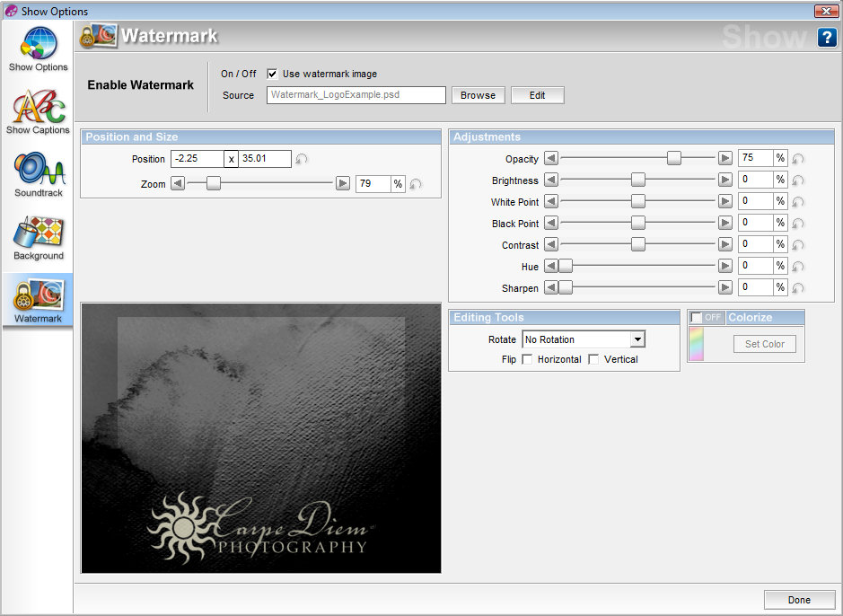
Task: Reset the Black Point value
Action: coord(798,223)
